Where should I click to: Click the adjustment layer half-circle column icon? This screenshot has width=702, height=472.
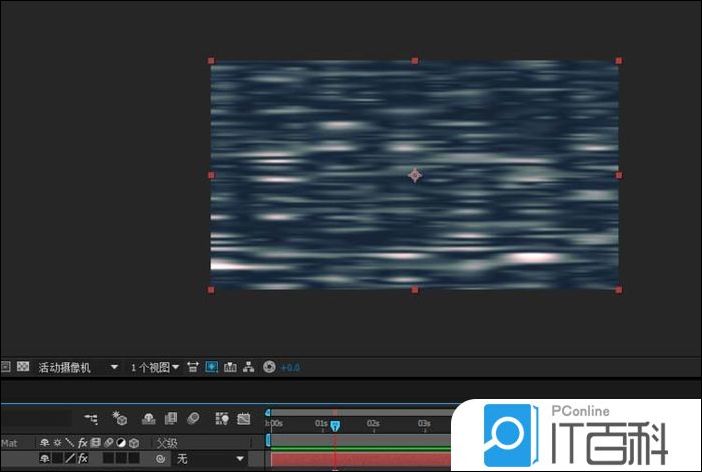(x=121, y=443)
